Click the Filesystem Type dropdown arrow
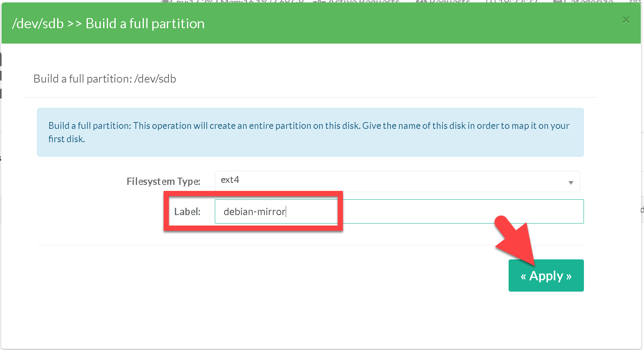Image resolution: width=644 pixels, height=350 pixels. pos(570,182)
